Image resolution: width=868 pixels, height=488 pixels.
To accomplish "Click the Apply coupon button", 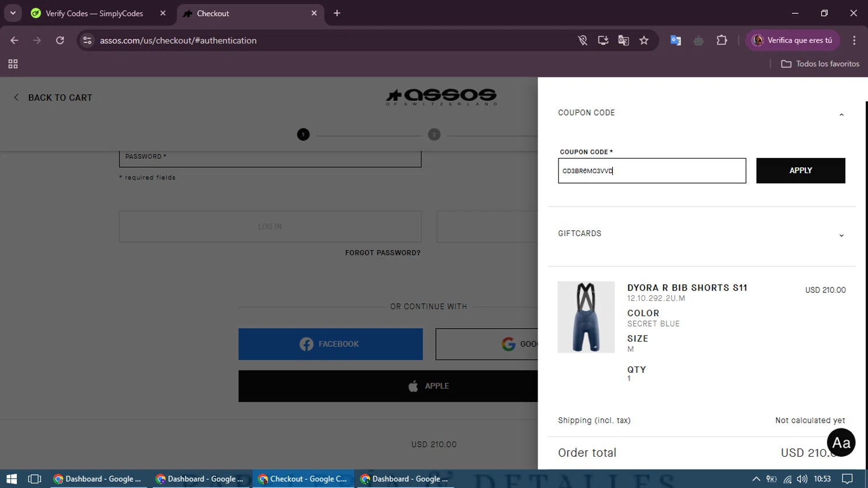I will click(x=800, y=170).
